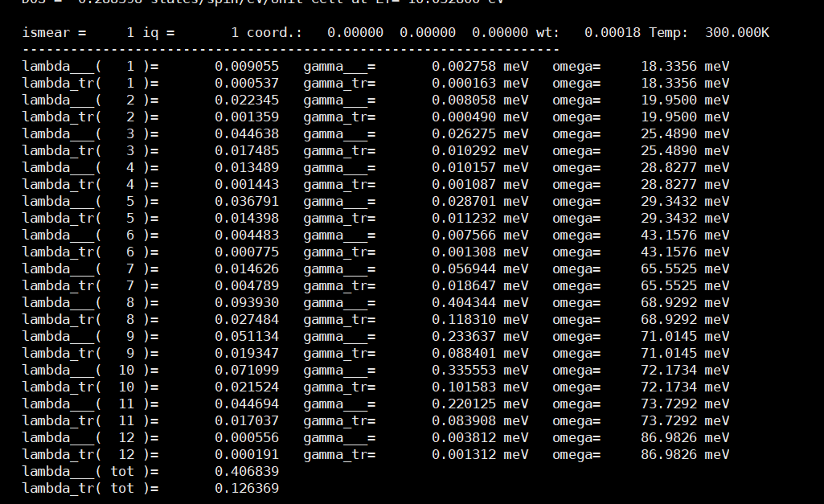Select lambda value 0.044638 for mode 3
The image size is (824, 504).
[247, 134]
